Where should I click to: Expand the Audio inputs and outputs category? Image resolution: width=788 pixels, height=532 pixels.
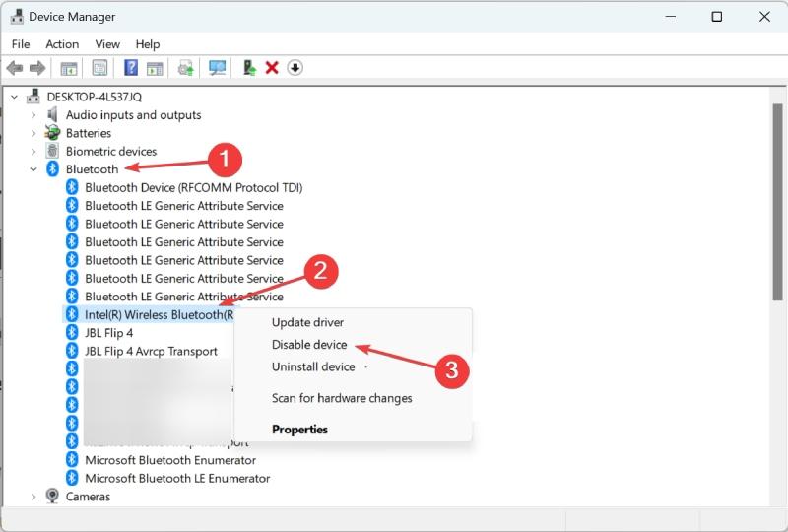pyautogui.click(x=33, y=115)
